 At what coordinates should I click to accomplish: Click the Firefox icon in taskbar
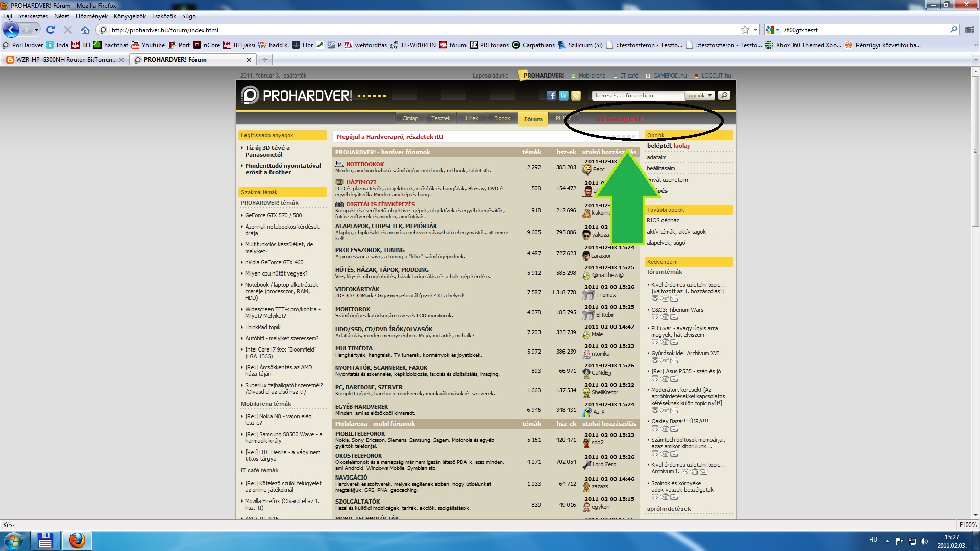[x=77, y=540]
